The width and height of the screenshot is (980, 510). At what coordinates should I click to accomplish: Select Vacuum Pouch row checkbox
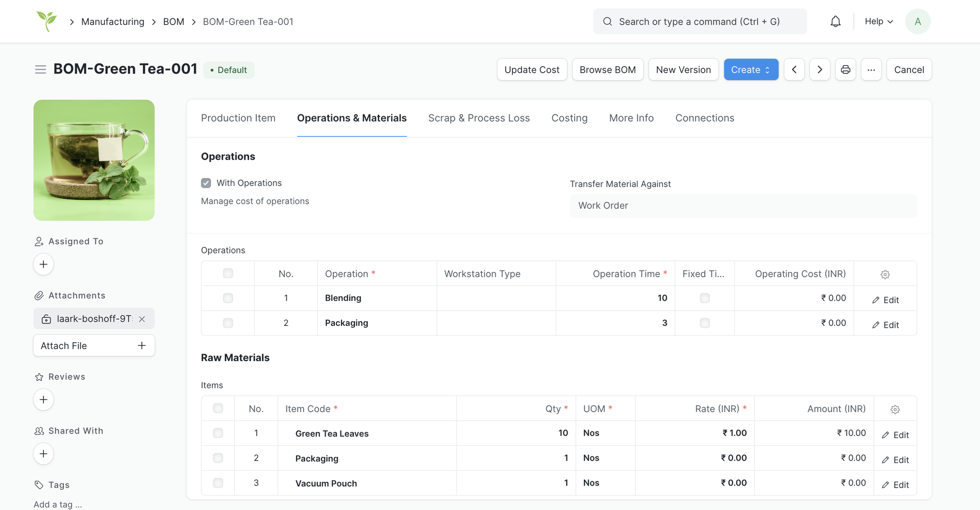point(218,483)
